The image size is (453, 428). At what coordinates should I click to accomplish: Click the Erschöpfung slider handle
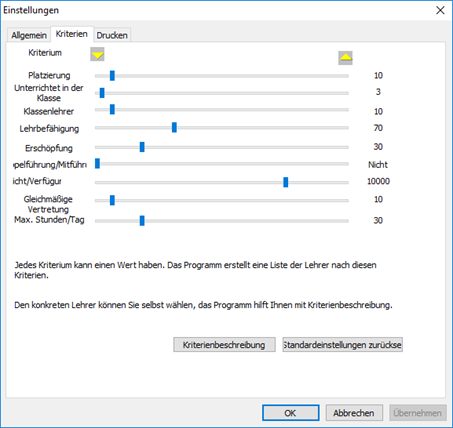(x=142, y=147)
